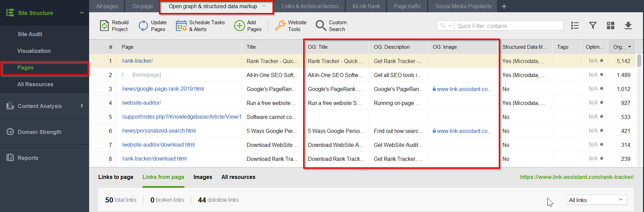Click the Update Pages icon
644x212 pixels.
pos(143,26)
